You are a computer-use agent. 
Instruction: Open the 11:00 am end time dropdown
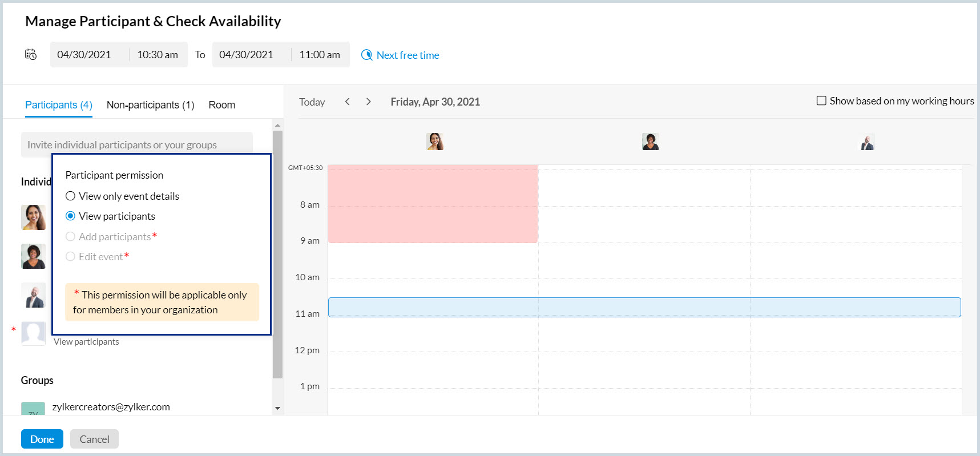coord(320,55)
